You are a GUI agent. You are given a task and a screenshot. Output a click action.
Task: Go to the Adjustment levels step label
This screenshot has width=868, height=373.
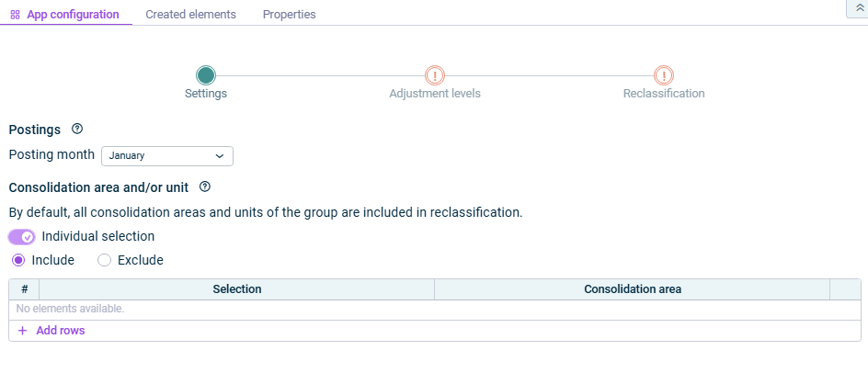click(x=435, y=94)
